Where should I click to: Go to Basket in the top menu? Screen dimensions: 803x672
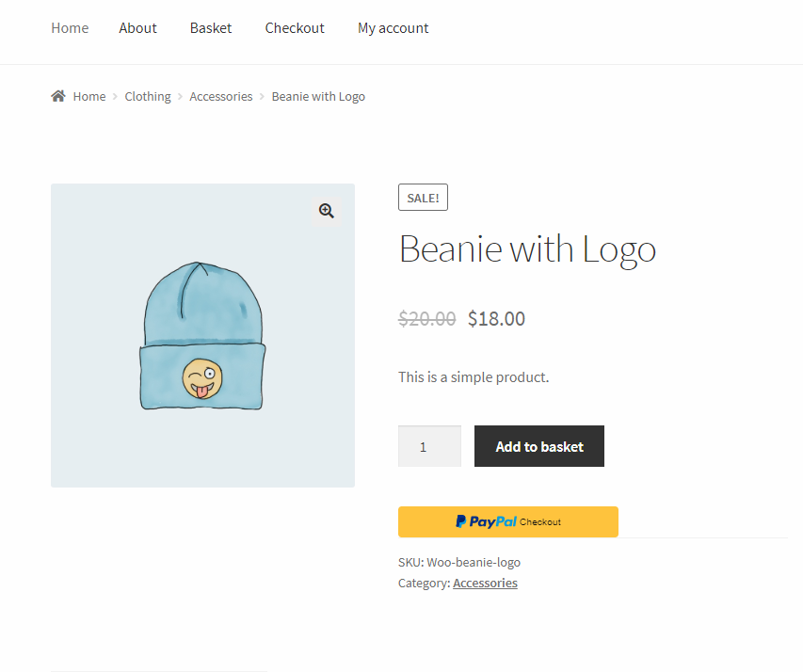211,28
